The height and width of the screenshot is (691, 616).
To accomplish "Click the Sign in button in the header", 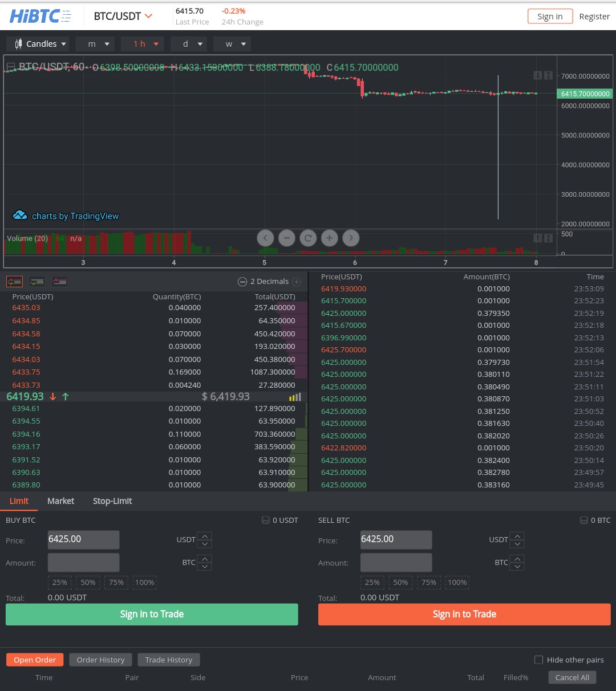I will pos(550,16).
